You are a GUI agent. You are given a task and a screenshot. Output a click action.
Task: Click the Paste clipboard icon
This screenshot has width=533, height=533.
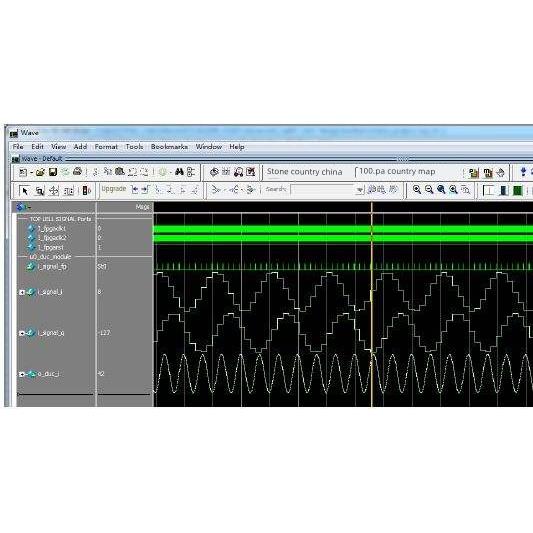coord(120,171)
